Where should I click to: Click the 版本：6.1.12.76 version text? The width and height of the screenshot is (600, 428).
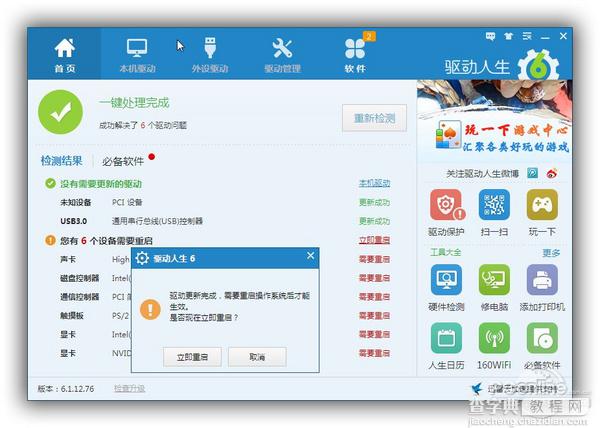[x=65, y=389]
